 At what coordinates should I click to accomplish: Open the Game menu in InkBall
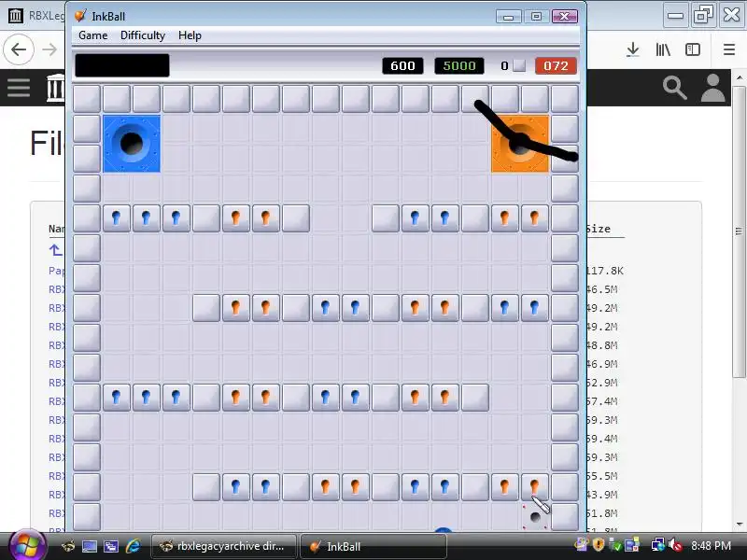tap(92, 35)
